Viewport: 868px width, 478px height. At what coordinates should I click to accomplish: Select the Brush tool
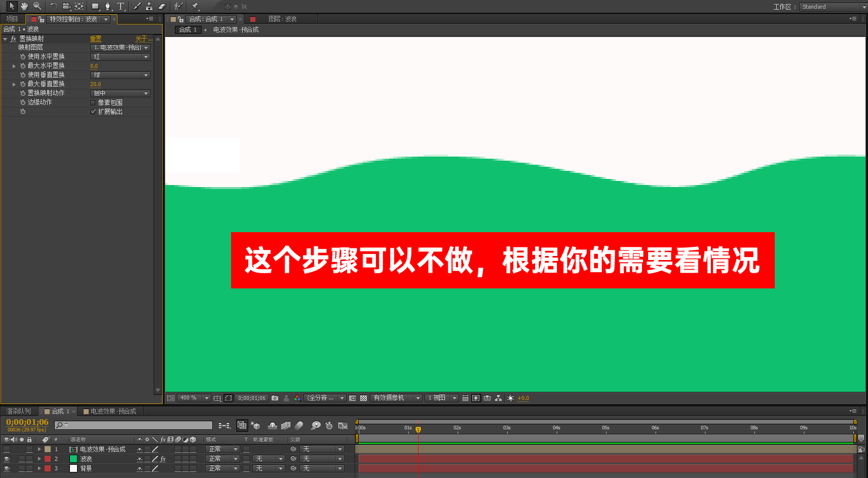(x=137, y=6)
